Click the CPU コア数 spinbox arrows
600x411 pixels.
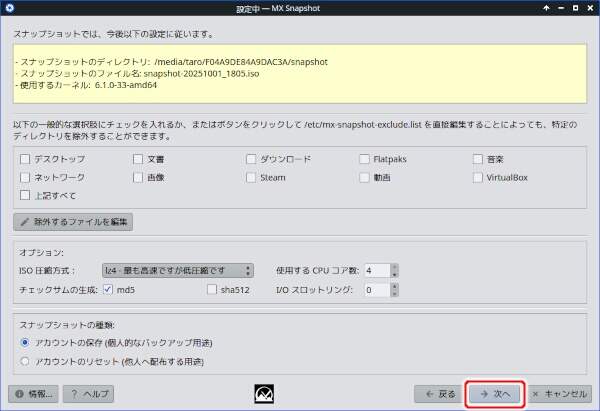[x=395, y=270]
